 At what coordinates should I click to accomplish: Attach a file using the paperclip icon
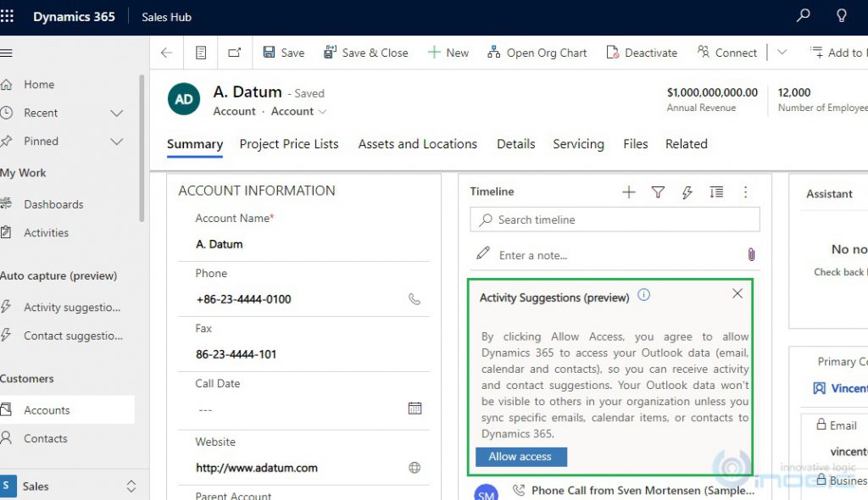pyautogui.click(x=751, y=253)
